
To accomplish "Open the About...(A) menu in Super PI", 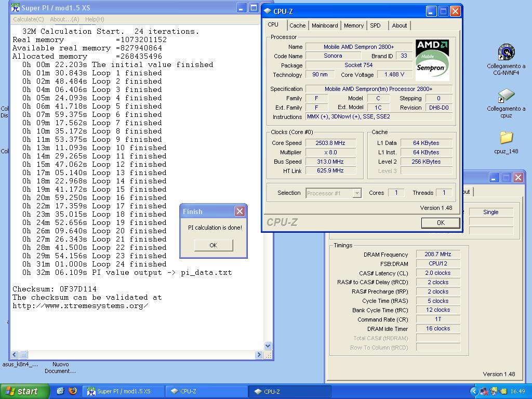I will pos(64,19).
